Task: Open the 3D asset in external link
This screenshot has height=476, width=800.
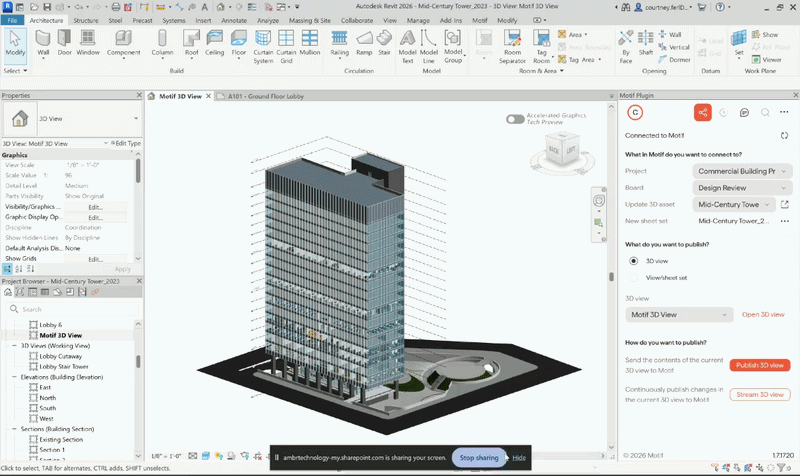Action: (x=785, y=204)
